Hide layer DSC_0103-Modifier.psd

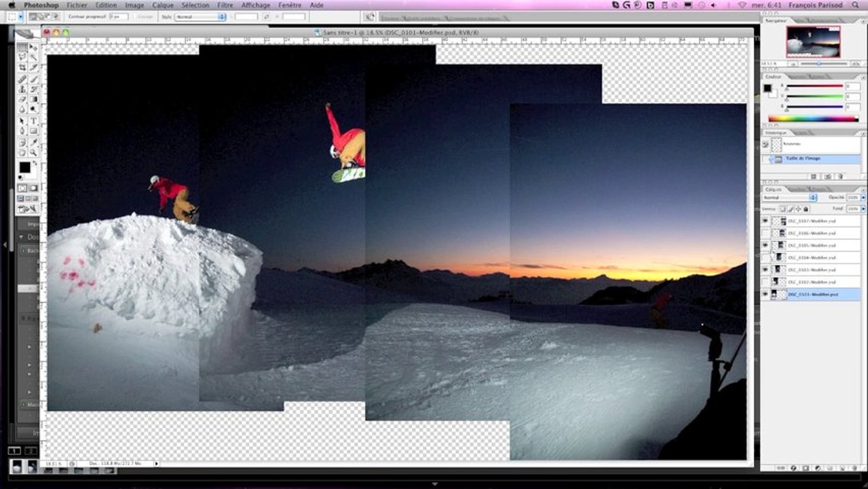pos(766,270)
